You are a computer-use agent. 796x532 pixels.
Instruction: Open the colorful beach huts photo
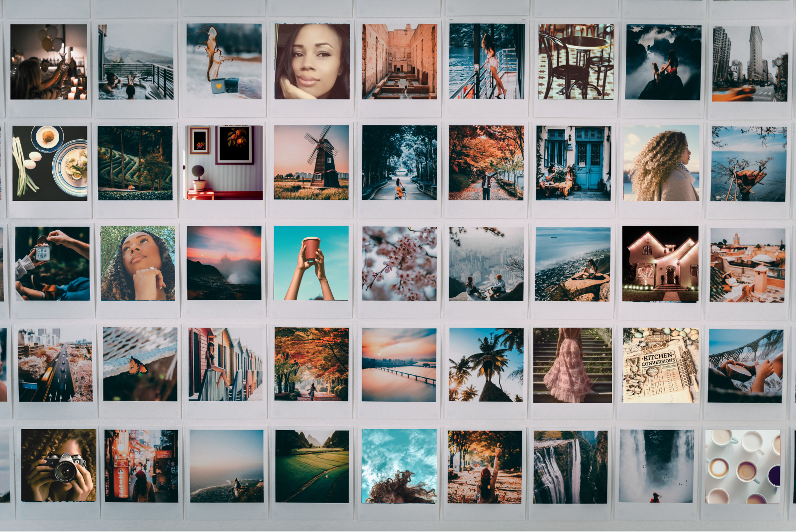tap(225, 364)
